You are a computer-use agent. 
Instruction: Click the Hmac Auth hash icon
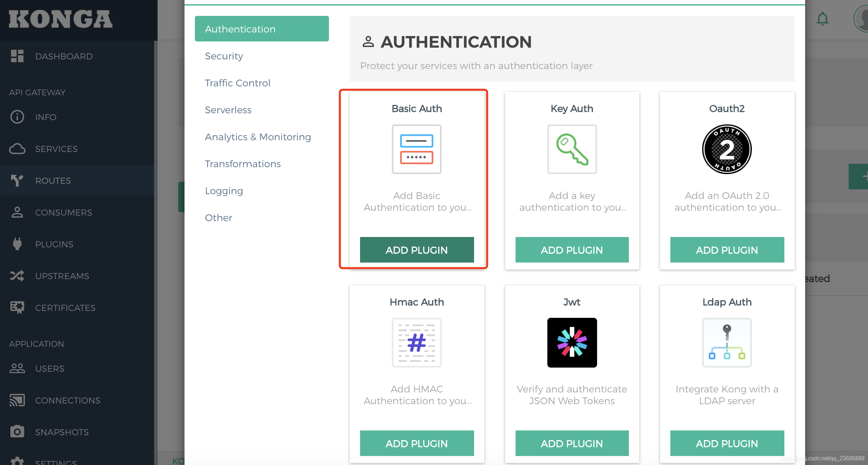pyautogui.click(x=417, y=343)
